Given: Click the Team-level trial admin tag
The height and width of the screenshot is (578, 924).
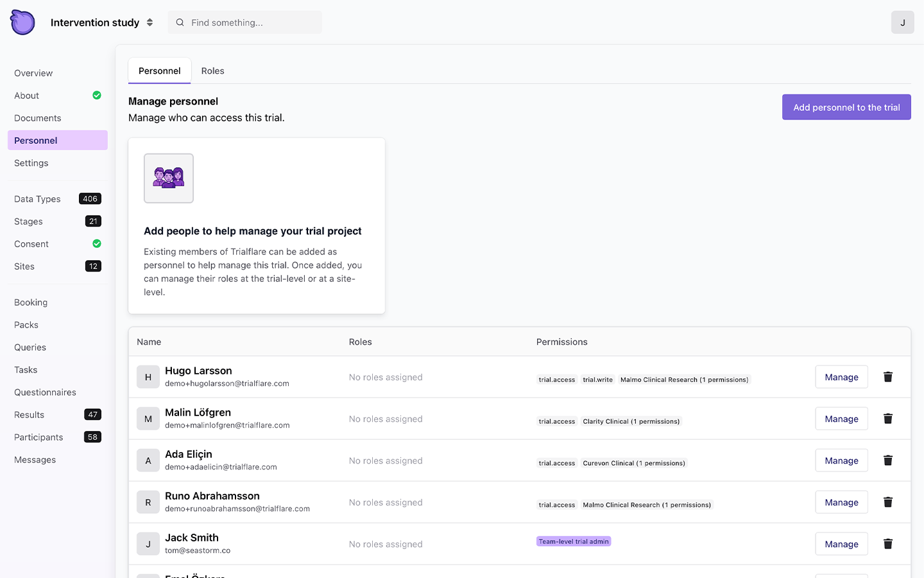Looking at the screenshot, I should click(574, 541).
